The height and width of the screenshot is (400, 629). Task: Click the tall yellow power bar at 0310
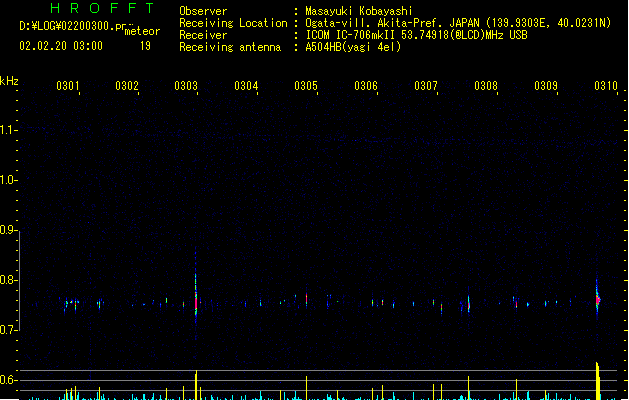598,381
